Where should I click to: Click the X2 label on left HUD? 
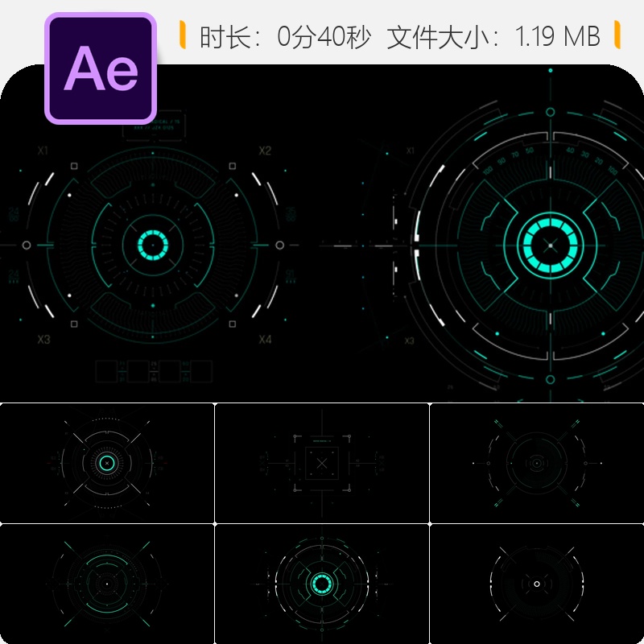[265, 151]
